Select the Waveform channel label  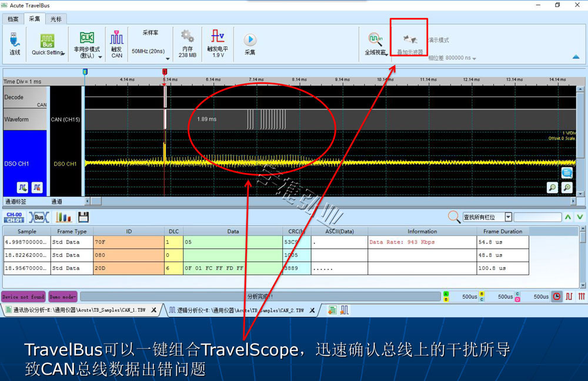25,119
